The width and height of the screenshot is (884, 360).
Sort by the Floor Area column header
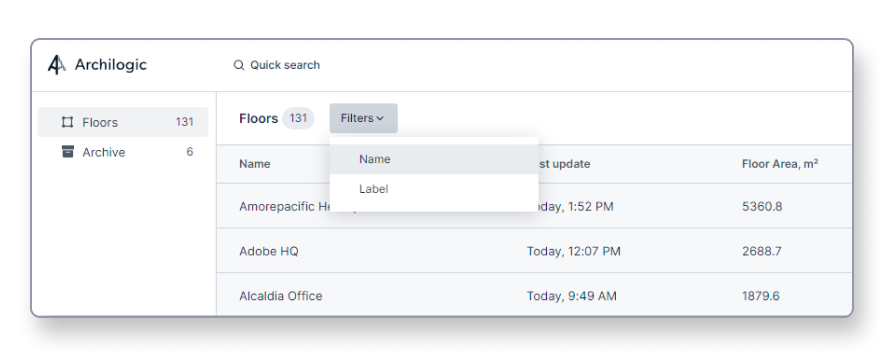point(780,164)
